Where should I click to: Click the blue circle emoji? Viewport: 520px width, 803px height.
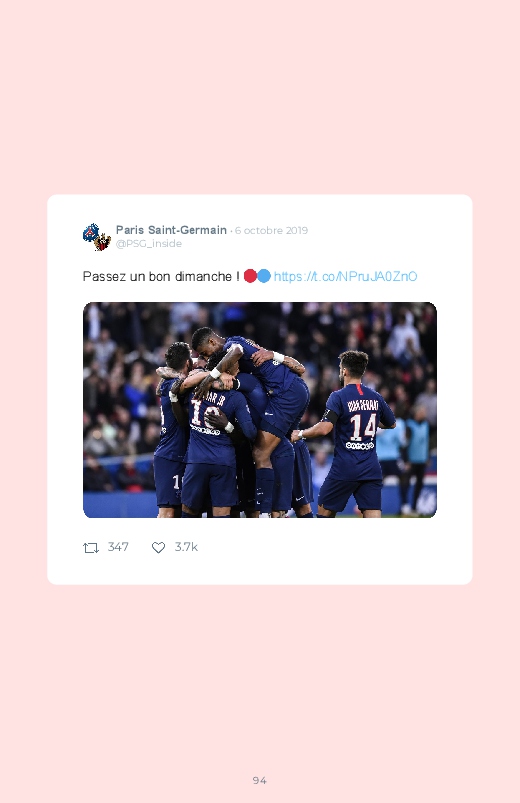[x=264, y=276]
